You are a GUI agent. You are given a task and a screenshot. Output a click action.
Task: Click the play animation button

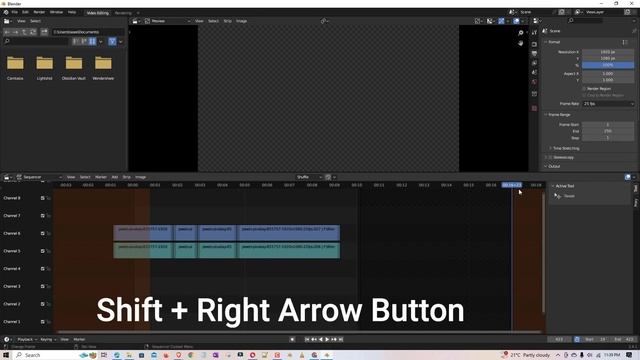click(327, 339)
